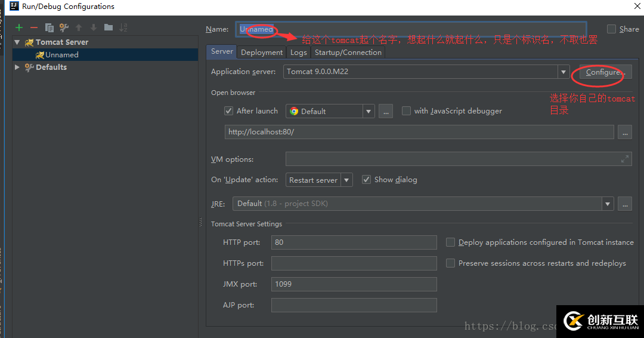The height and width of the screenshot is (338, 644).
Task: Toggle the Share checkbox
Action: tap(611, 29)
